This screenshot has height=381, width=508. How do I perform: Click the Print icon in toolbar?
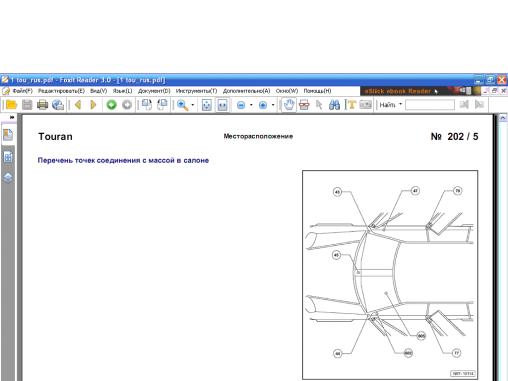[x=42, y=105]
